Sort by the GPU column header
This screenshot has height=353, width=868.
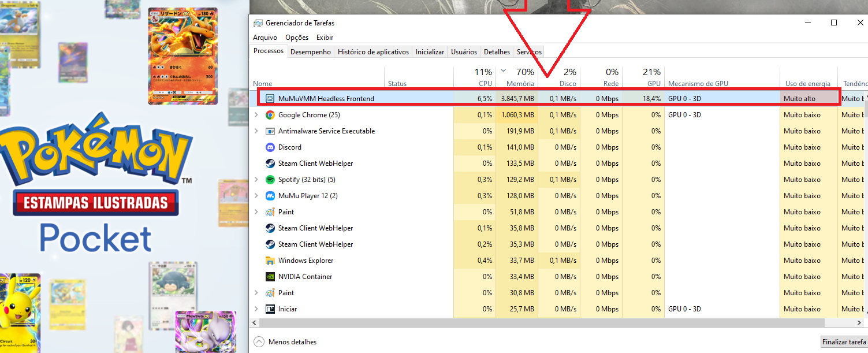(x=643, y=77)
